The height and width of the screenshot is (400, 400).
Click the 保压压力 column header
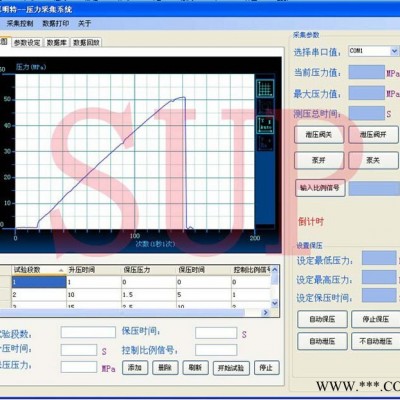(x=149, y=270)
